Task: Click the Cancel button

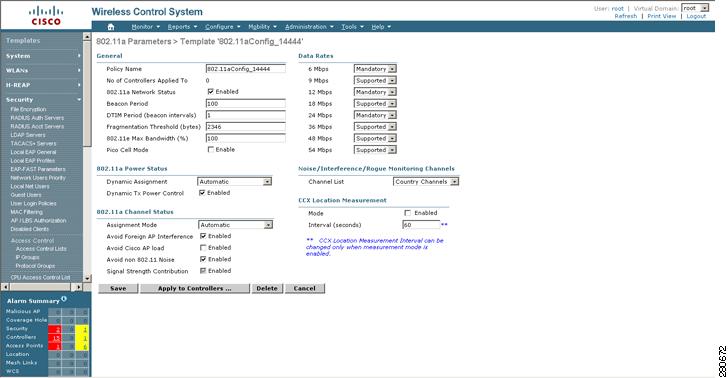Action: tap(305, 288)
